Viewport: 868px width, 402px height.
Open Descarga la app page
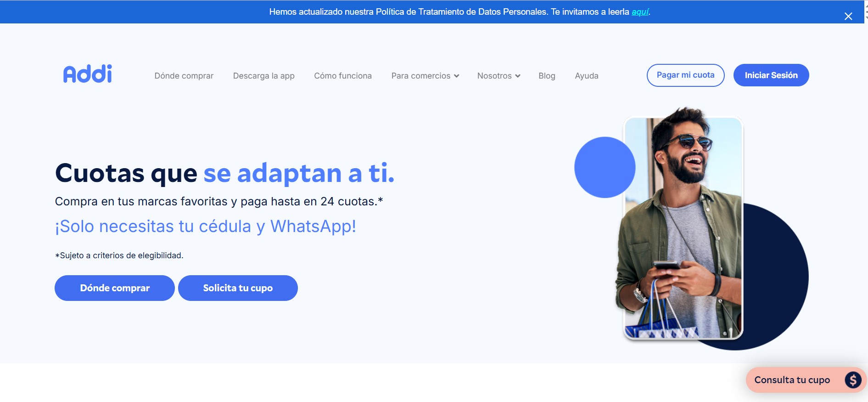pos(263,76)
